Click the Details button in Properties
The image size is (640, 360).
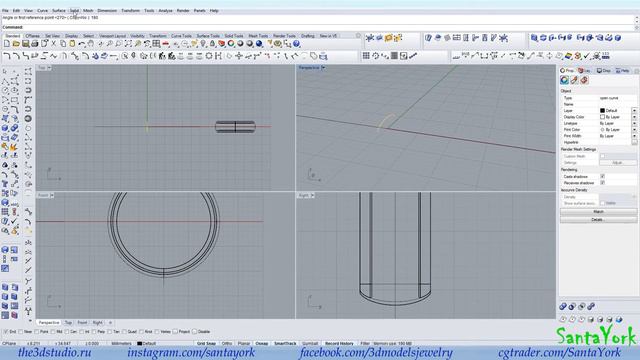598,220
